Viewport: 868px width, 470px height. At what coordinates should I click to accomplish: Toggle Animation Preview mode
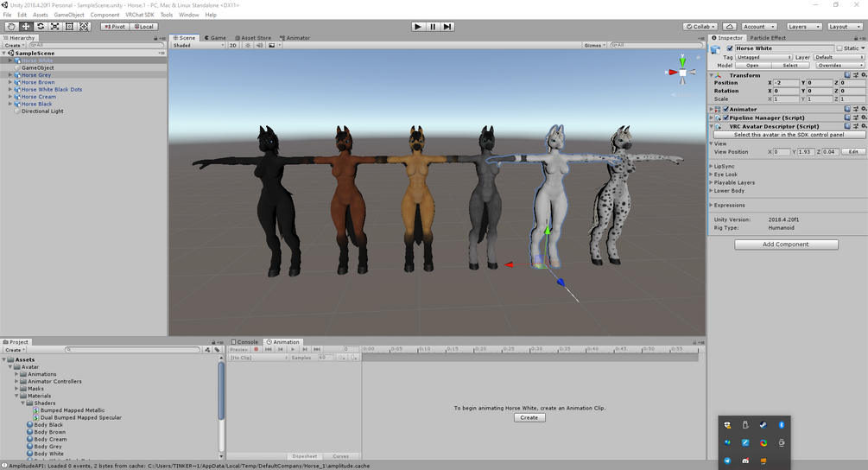238,349
